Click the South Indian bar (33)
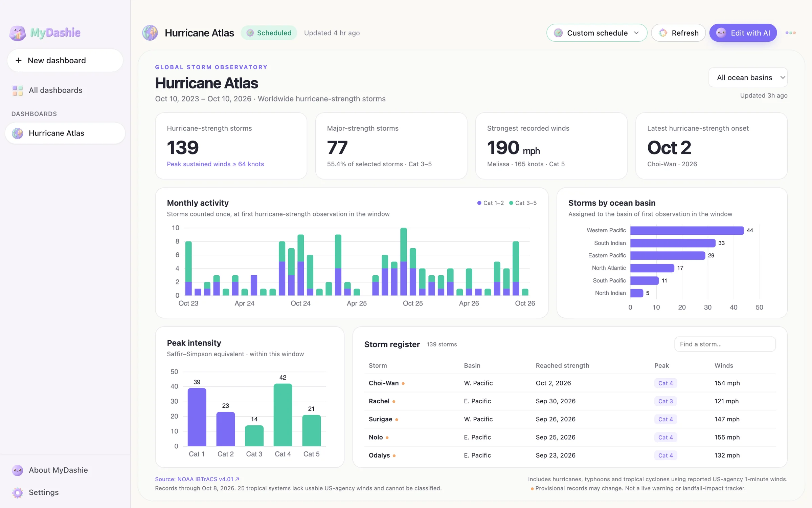Screen dimensions: 812x508 tap(673, 243)
